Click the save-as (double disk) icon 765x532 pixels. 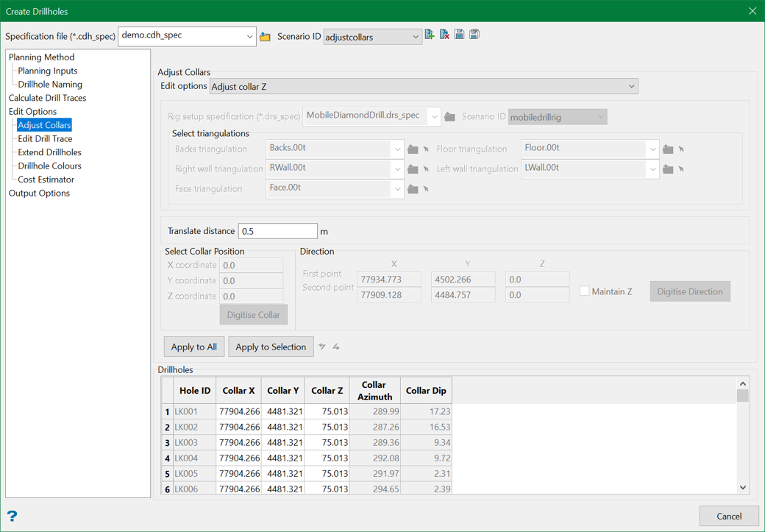[x=474, y=35]
